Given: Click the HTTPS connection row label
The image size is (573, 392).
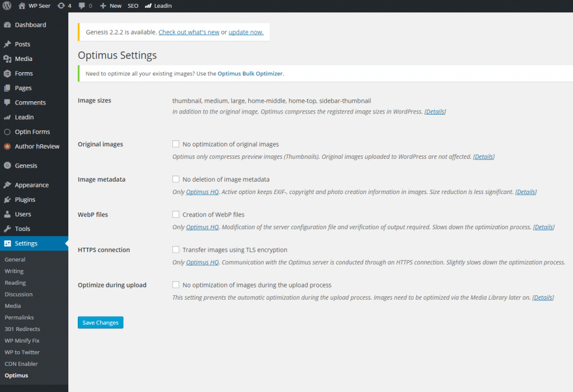Looking at the screenshot, I should coord(104,250).
